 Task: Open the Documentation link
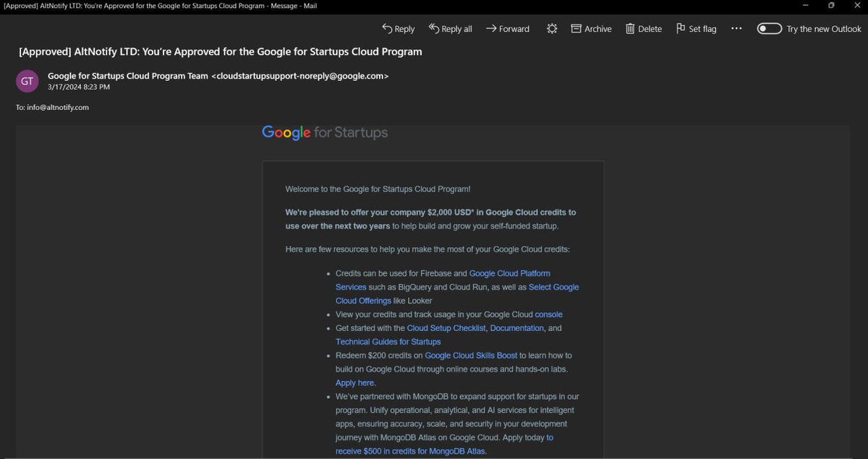click(516, 328)
